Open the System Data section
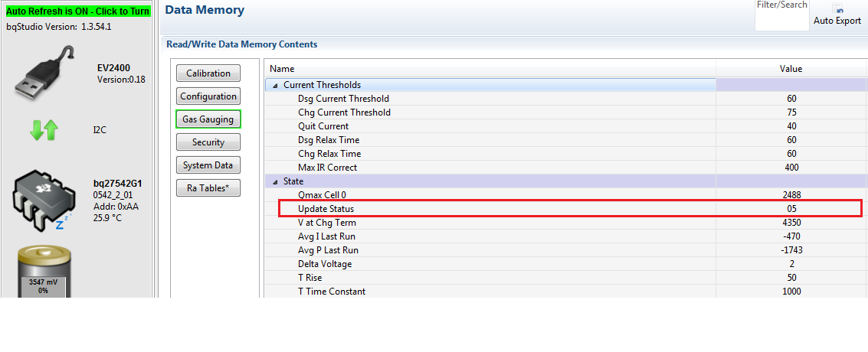The height and width of the screenshot is (352, 868). pos(208,165)
